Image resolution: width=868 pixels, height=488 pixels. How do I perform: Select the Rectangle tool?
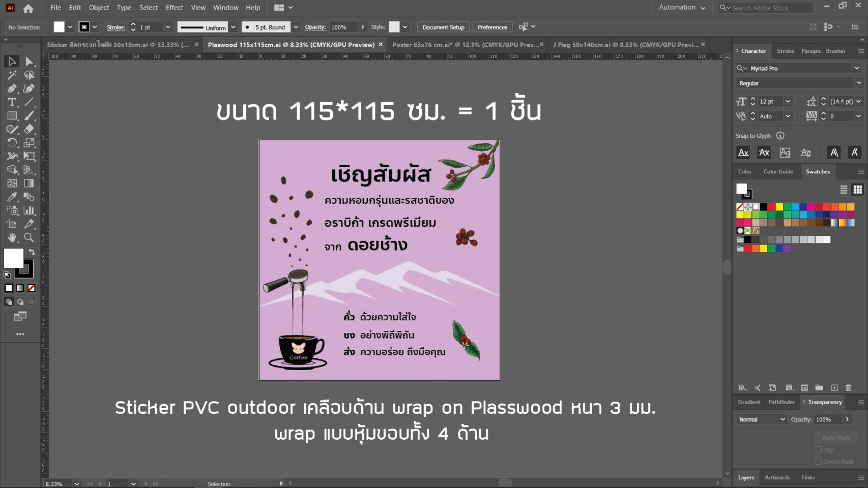coord(12,116)
